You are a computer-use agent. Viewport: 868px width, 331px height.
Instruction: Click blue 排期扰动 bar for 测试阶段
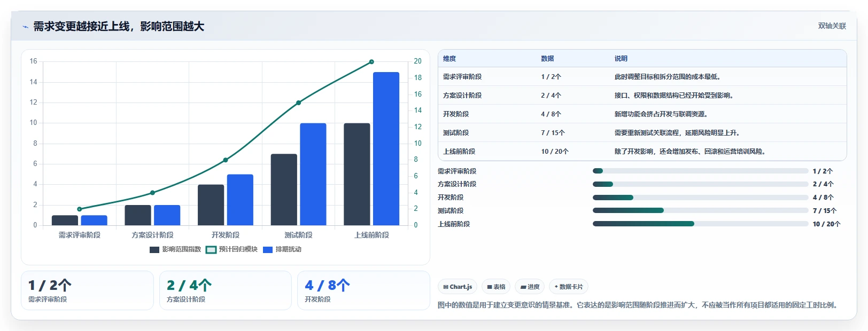coord(313,175)
